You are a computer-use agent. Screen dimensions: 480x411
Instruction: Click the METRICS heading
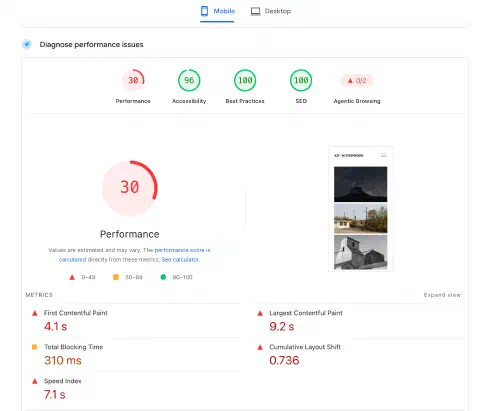tap(39, 295)
